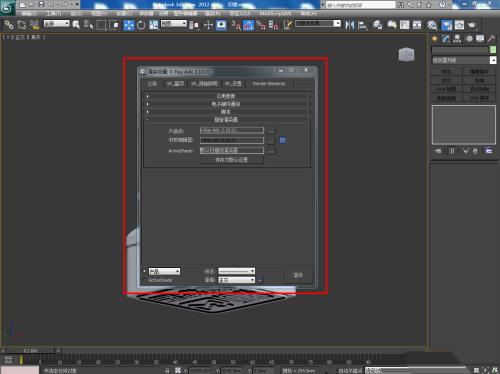The height and width of the screenshot is (374, 500).
Task: Click the 渲染 render button in dialog
Action: (298, 276)
